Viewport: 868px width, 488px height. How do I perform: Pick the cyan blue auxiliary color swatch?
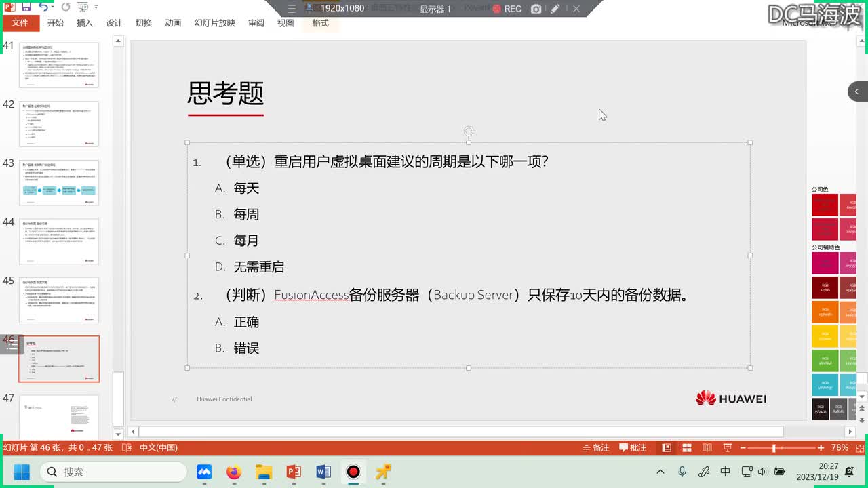[x=825, y=385]
